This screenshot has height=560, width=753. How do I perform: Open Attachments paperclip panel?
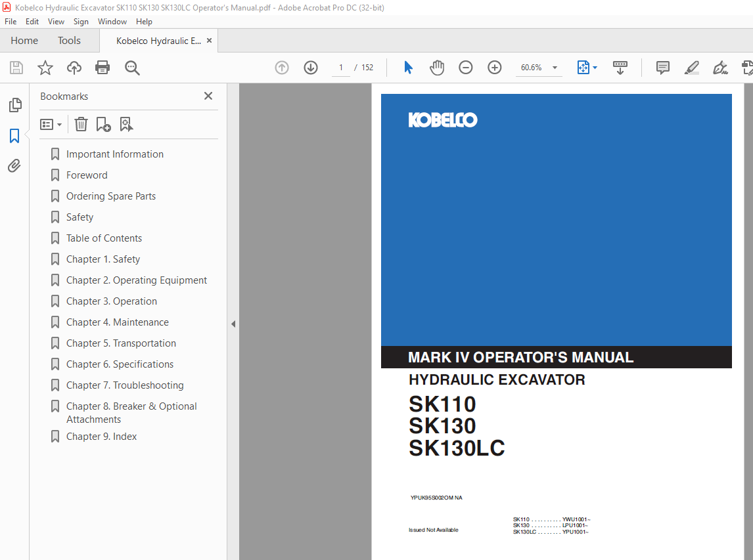14,166
